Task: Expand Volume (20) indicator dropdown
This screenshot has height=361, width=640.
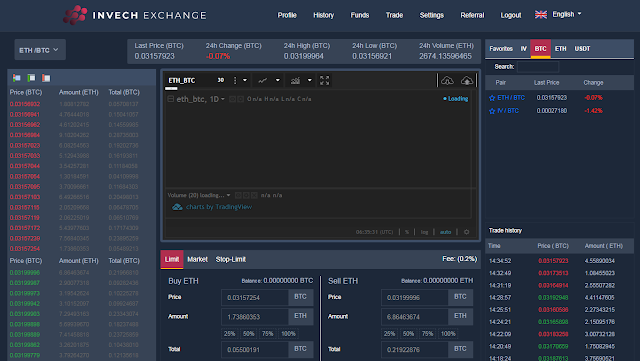Action: [228, 195]
